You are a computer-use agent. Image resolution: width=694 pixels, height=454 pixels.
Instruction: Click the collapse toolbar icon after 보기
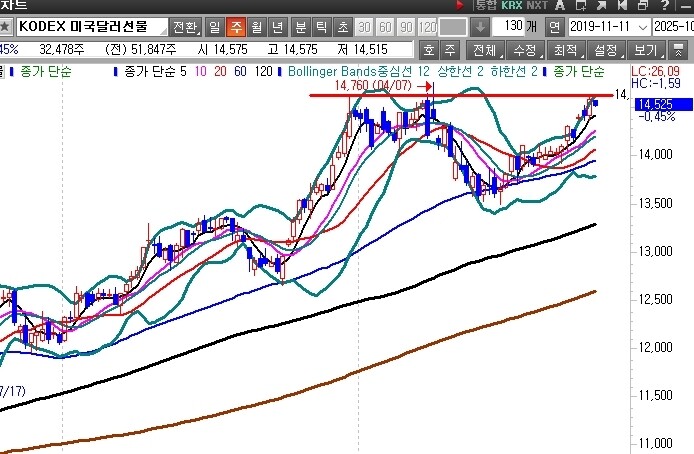678,50
